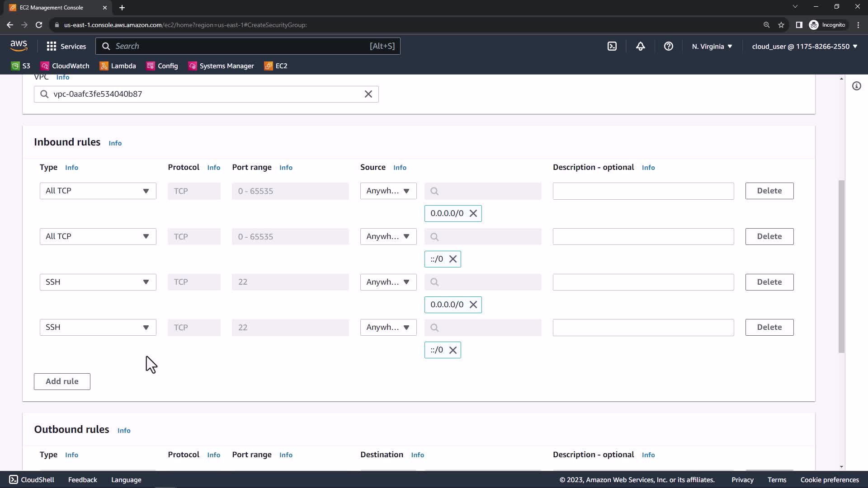The height and width of the screenshot is (488, 868).
Task: Clear the VPC selection field
Action: coord(368,94)
